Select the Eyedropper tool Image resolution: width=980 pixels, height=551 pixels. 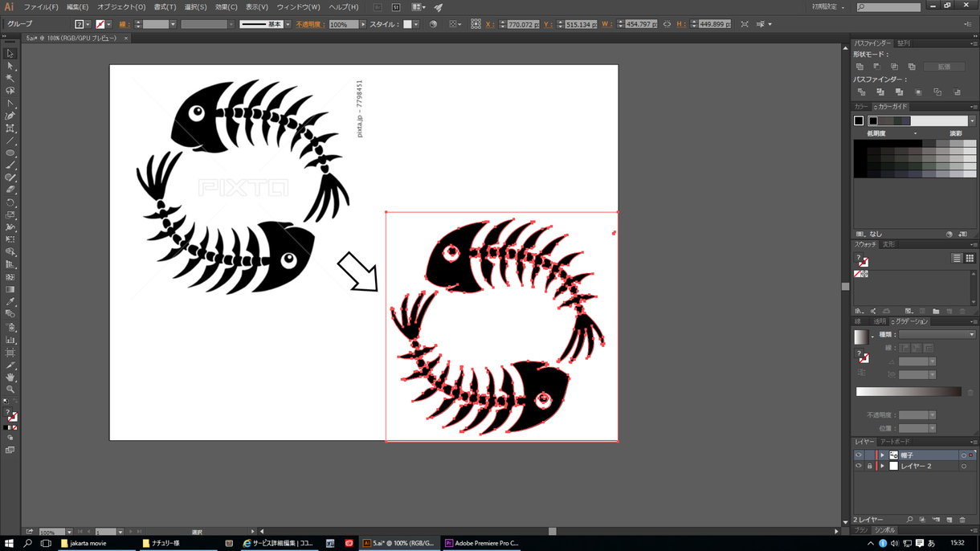[x=10, y=302]
